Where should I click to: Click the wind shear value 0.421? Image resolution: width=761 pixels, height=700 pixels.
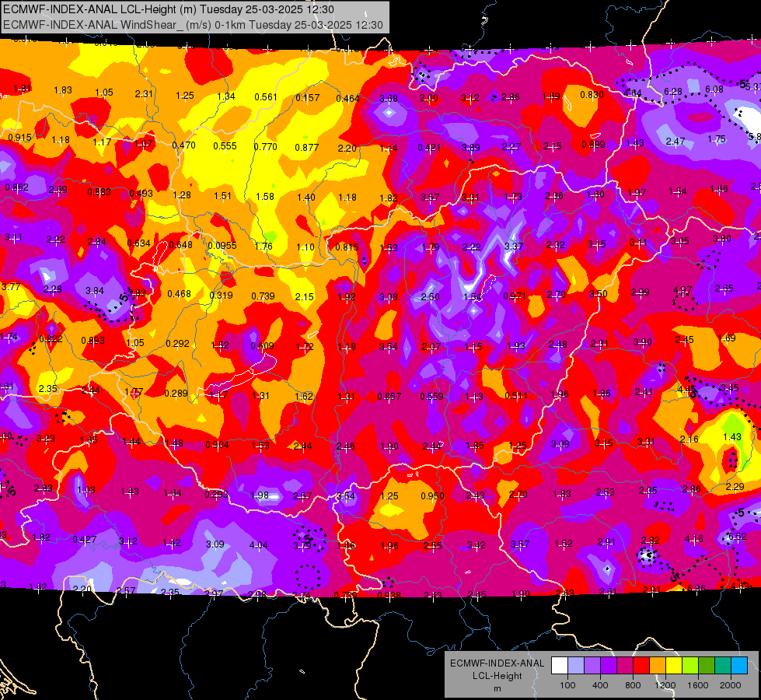(429, 147)
